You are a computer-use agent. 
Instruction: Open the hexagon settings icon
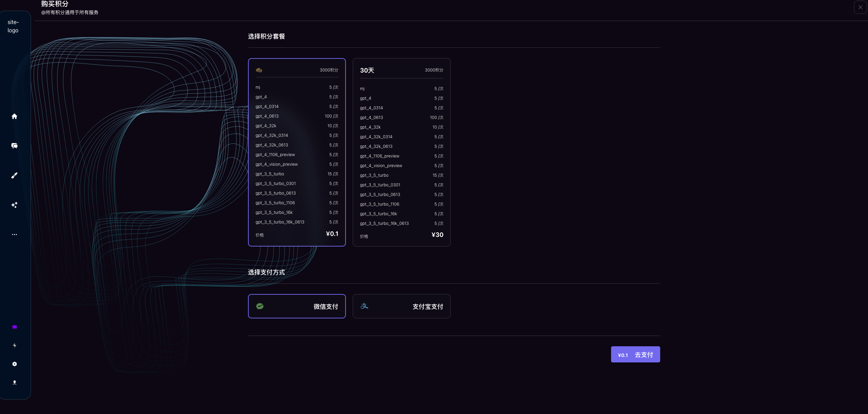tap(14, 364)
